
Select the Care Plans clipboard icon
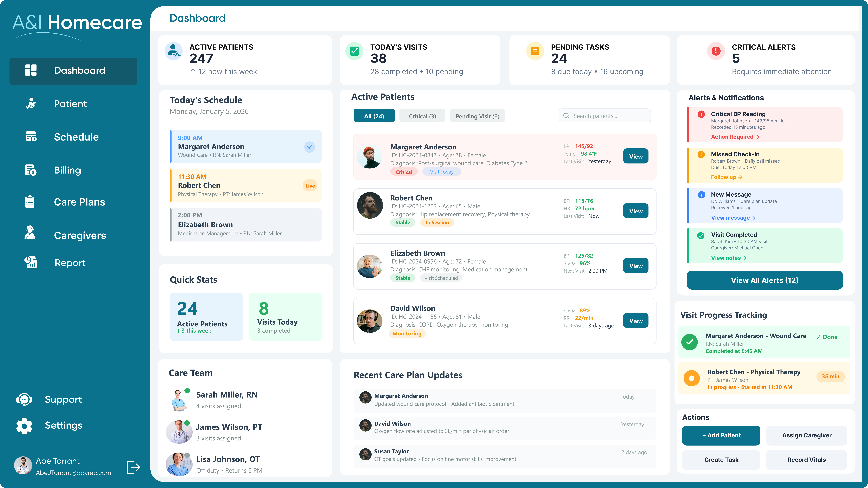point(30,201)
